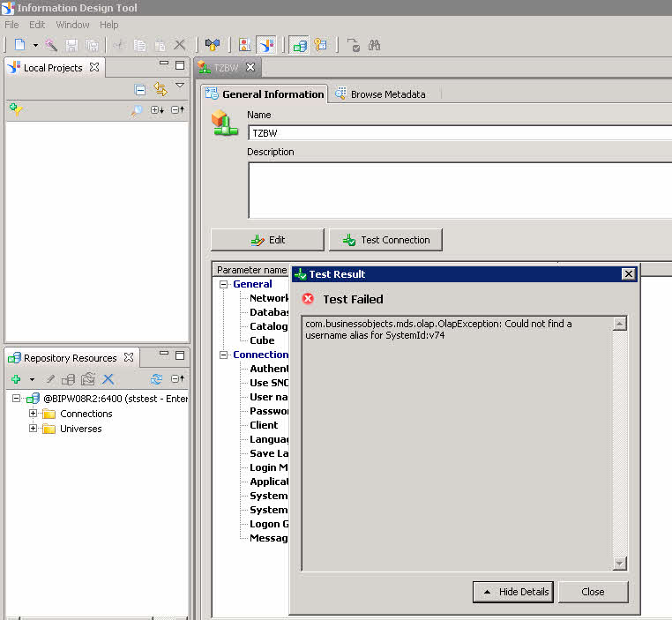Click the security/bowtie database toolbar icon
The height and width of the screenshot is (620, 672).
213,45
